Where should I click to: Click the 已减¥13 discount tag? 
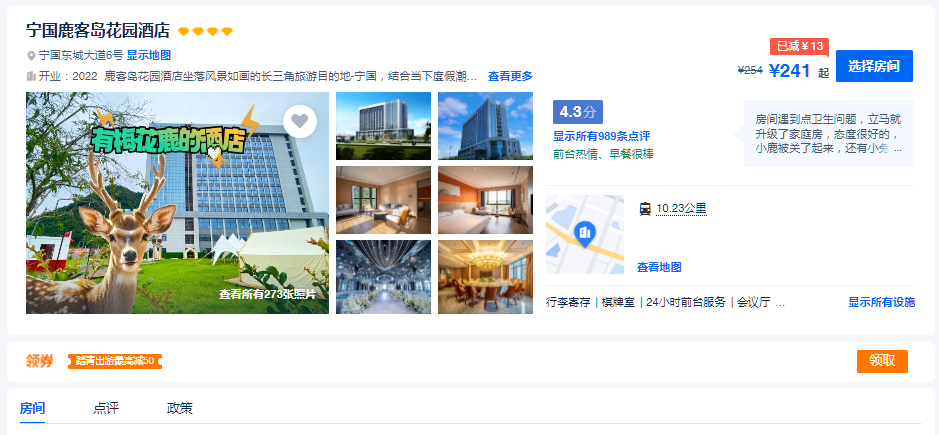pyautogui.click(x=799, y=46)
